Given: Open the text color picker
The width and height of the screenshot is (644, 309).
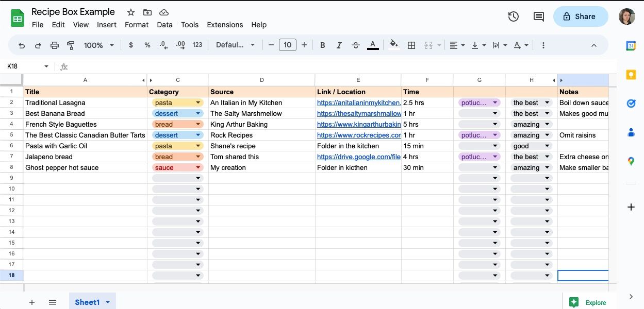Looking at the screenshot, I should point(373,45).
